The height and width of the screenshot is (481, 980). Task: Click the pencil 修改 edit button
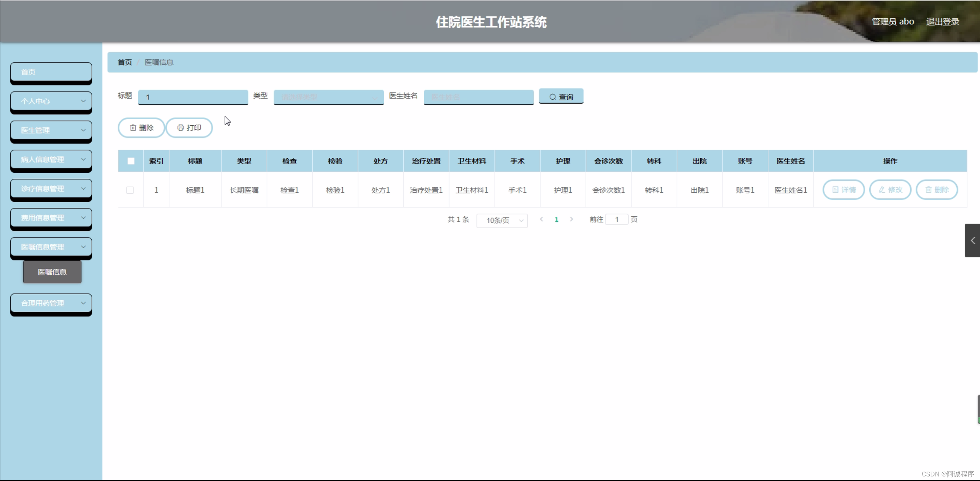pyautogui.click(x=890, y=190)
